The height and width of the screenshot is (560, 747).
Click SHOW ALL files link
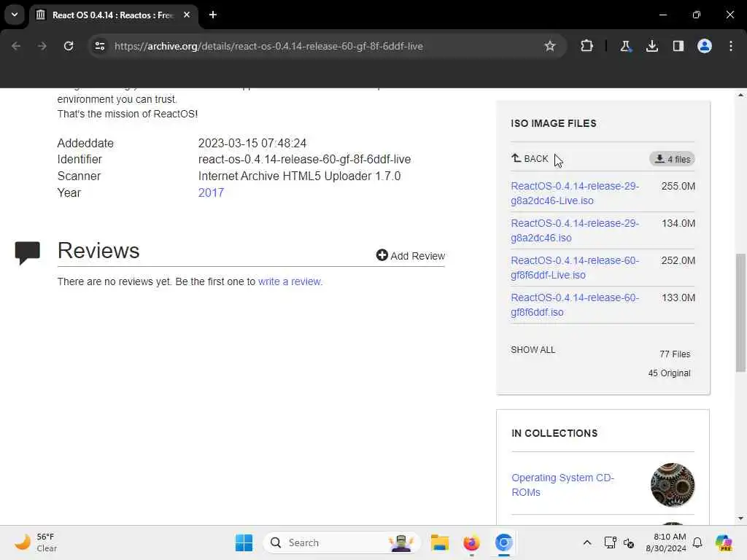(533, 349)
